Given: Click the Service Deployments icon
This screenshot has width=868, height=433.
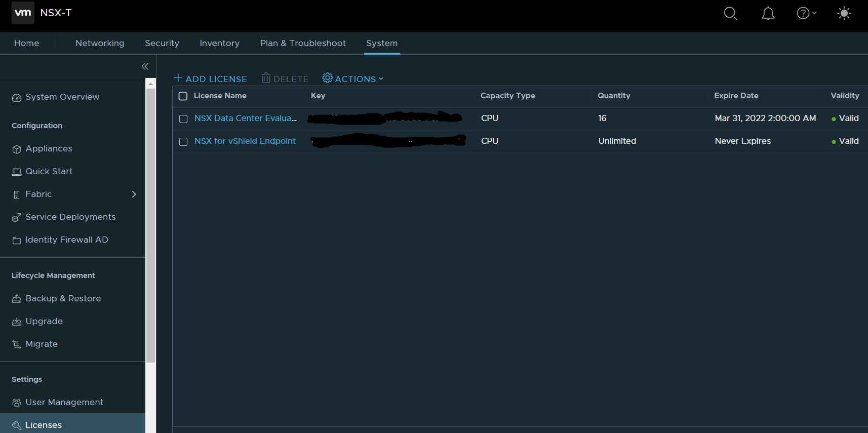Looking at the screenshot, I should click(x=17, y=217).
